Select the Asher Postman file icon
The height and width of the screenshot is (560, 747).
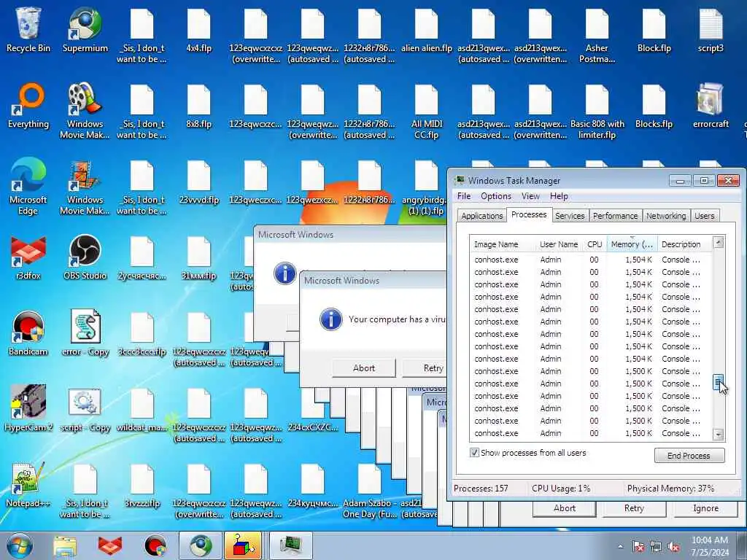597,36
